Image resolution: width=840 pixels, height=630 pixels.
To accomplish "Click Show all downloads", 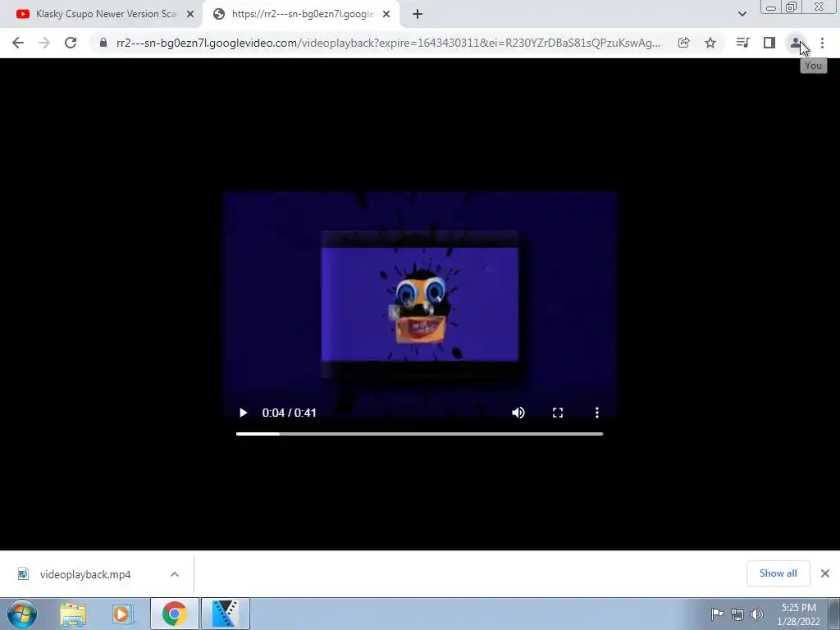I will [778, 573].
